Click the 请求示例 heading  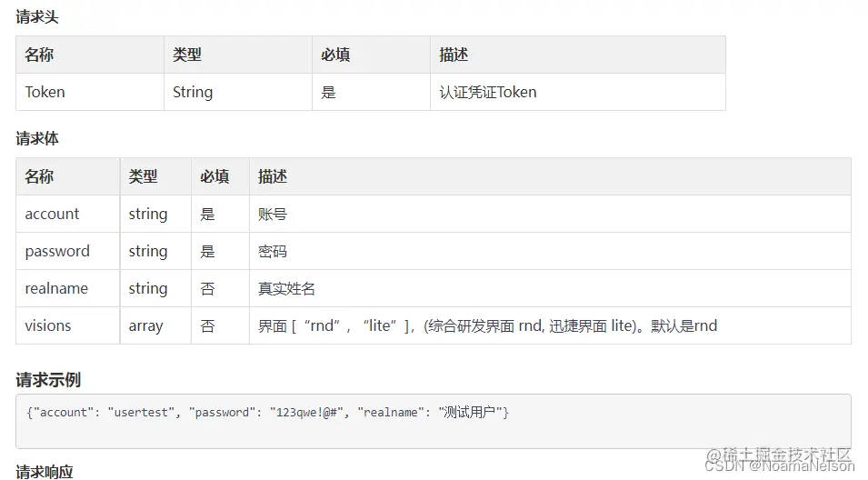pyautogui.click(x=48, y=380)
